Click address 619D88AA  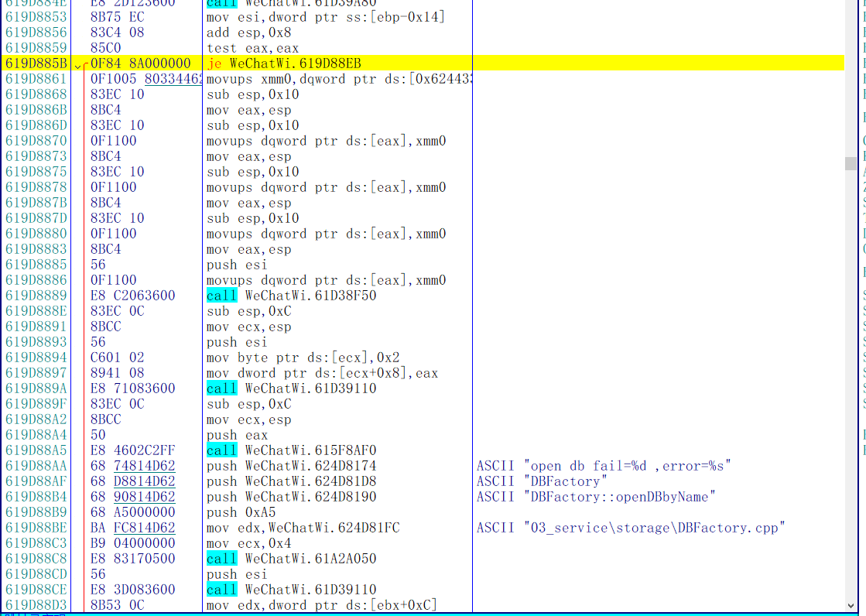click(36, 466)
